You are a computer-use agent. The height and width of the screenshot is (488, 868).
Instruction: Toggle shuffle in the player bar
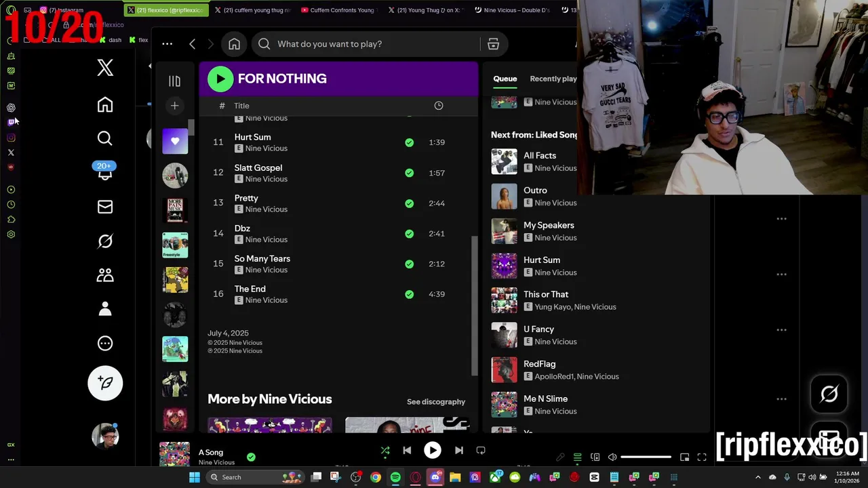tap(385, 451)
